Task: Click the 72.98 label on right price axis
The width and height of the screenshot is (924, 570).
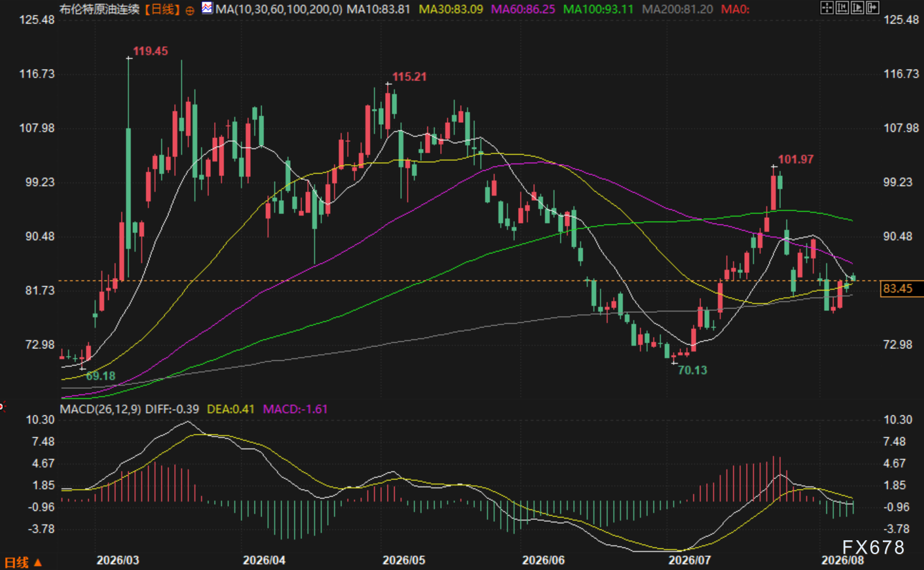Action: point(898,345)
